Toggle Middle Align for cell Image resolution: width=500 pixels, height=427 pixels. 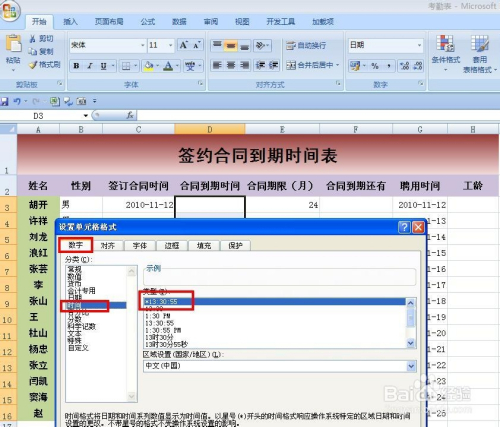click(x=231, y=45)
